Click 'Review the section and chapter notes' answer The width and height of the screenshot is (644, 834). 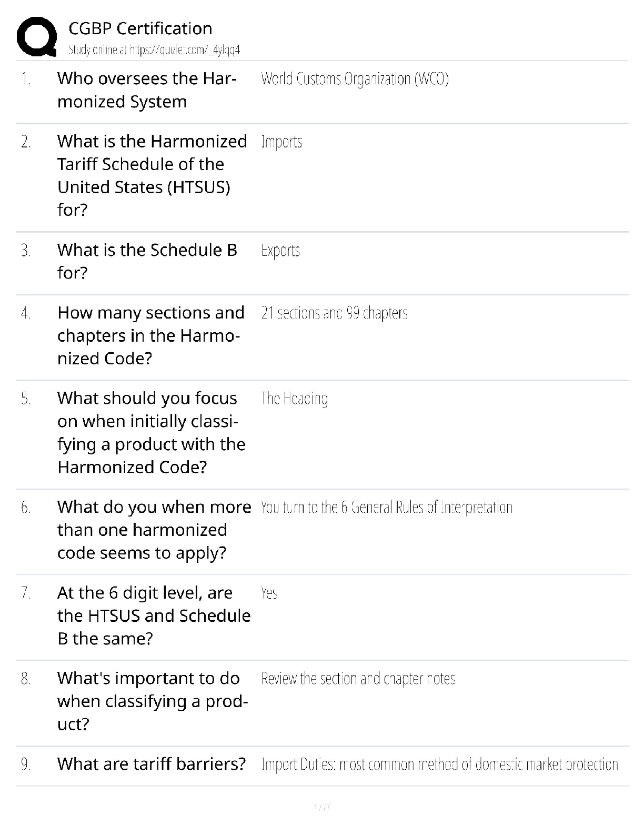click(x=358, y=679)
